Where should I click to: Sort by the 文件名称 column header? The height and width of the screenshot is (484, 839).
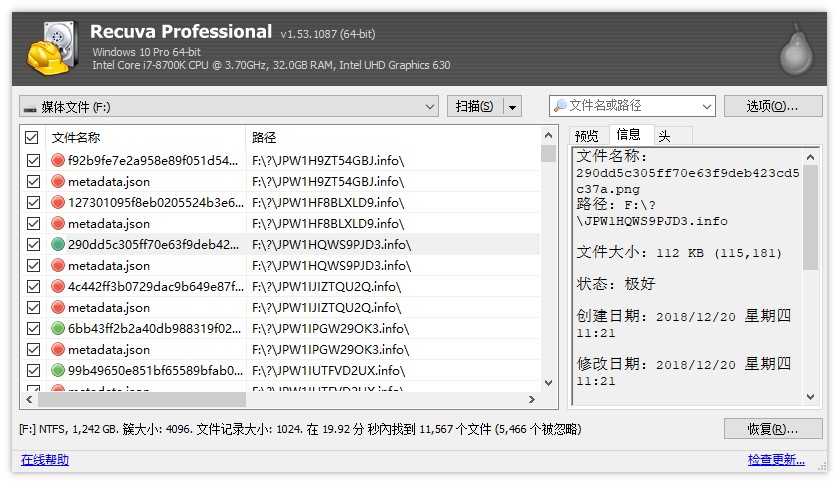click(146, 137)
